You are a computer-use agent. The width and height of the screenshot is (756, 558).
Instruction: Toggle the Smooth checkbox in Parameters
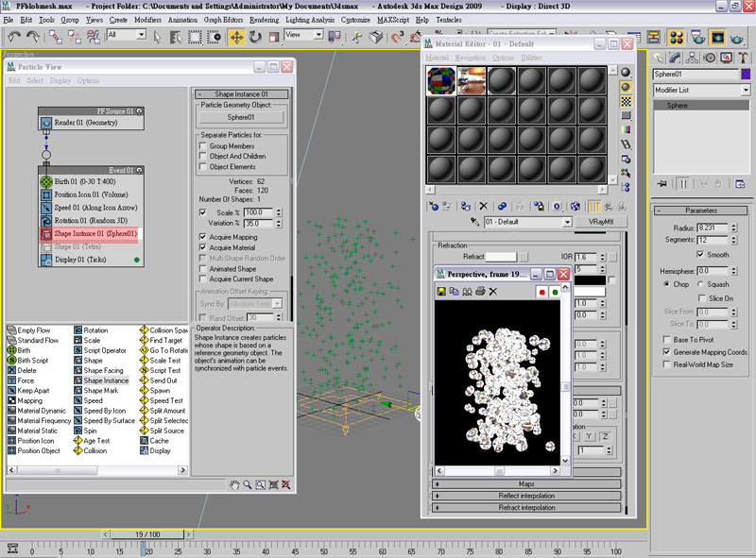point(700,254)
